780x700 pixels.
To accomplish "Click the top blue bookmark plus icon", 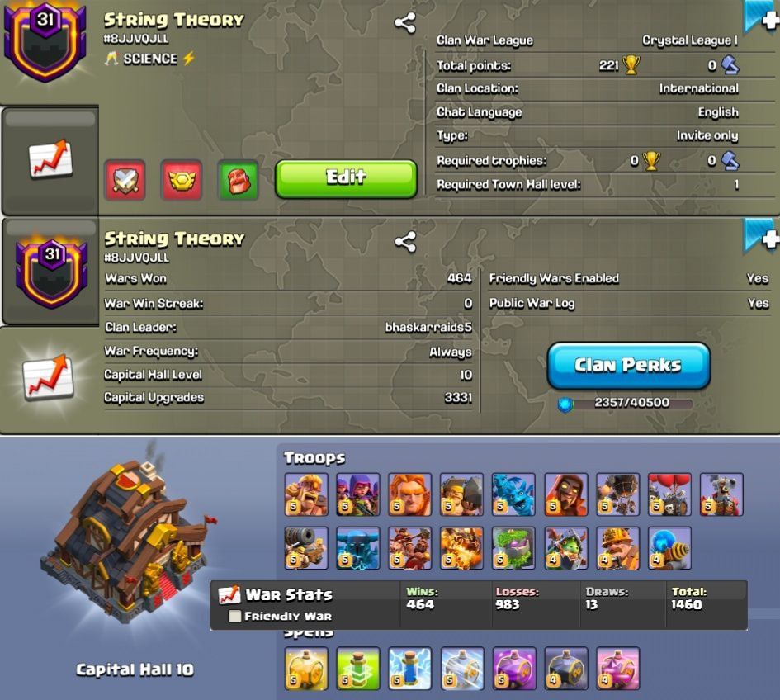I will [x=762, y=18].
